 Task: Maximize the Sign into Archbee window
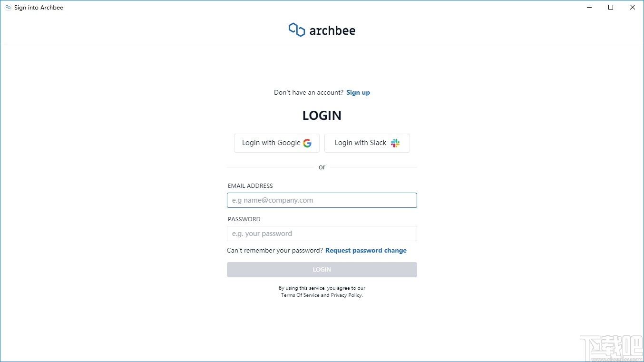[611, 8]
